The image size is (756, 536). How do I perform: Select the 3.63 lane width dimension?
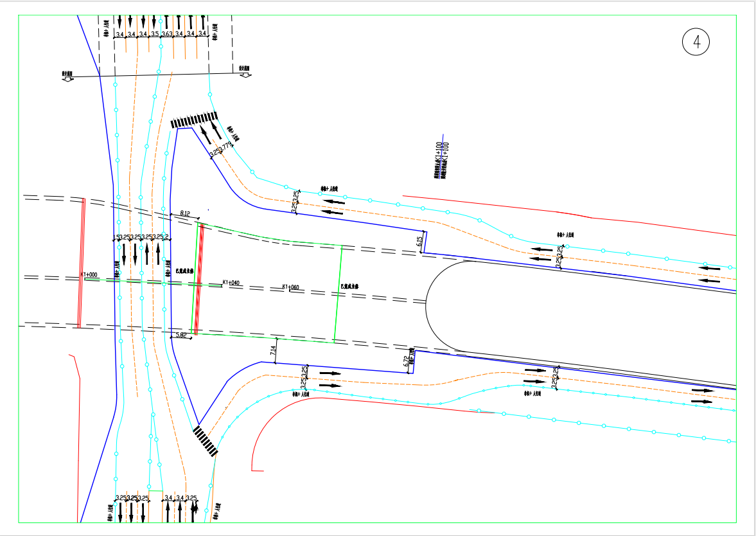click(x=167, y=34)
